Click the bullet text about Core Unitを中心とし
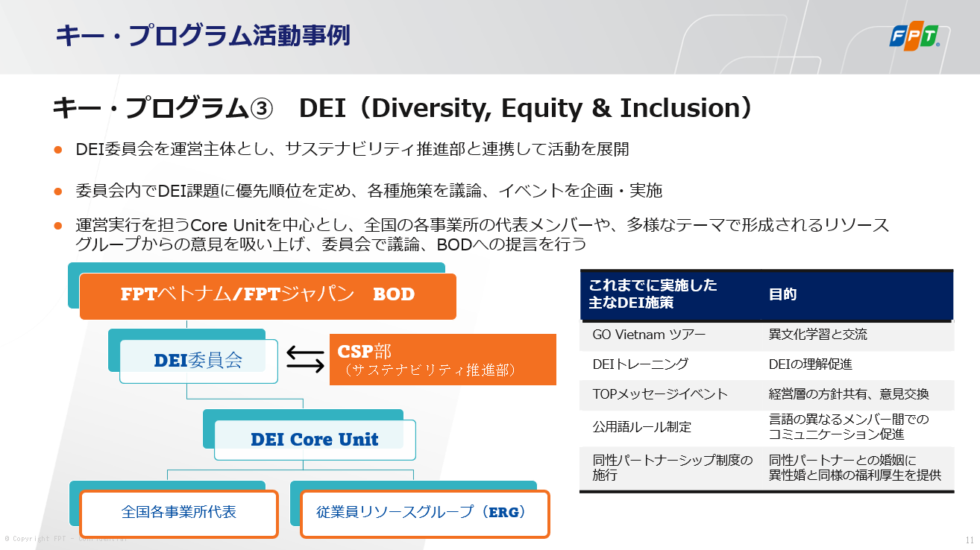This screenshot has height=550, width=980. click(x=483, y=234)
